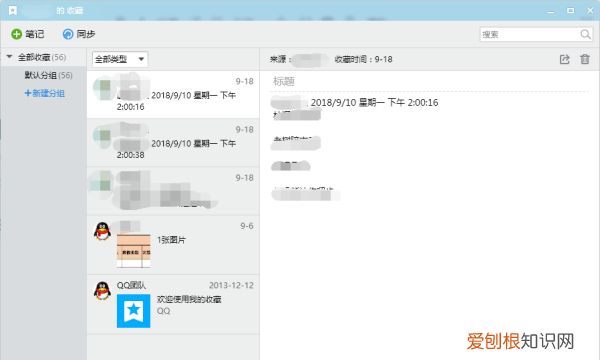
Task: Open collection item timestamped 2:00:16
Action: click(x=173, y=94)
